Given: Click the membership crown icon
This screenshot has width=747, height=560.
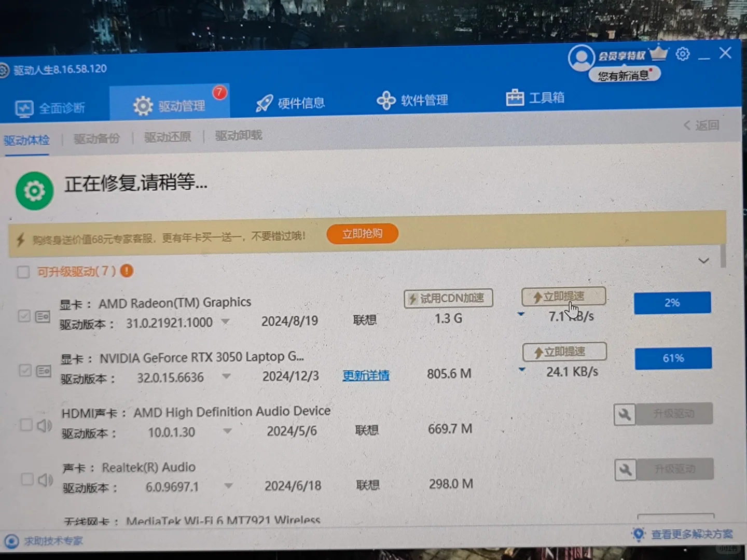Looking at the screenshot, I should tap(658, 52).
